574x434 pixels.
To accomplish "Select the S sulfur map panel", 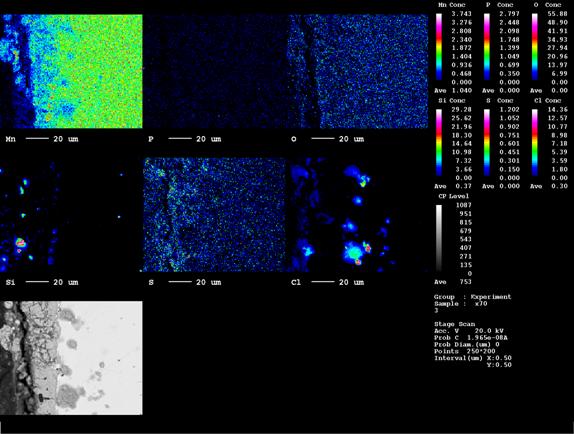I will [214, 215].
